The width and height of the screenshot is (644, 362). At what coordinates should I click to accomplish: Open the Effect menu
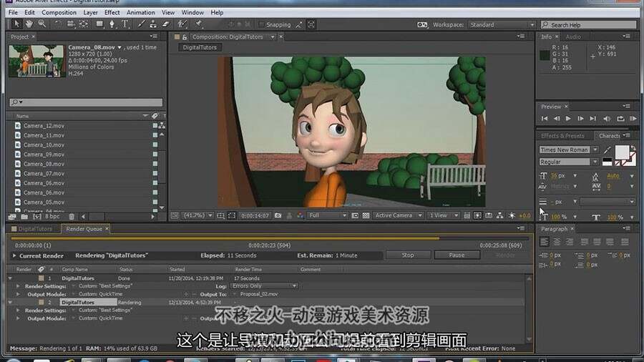112,13
